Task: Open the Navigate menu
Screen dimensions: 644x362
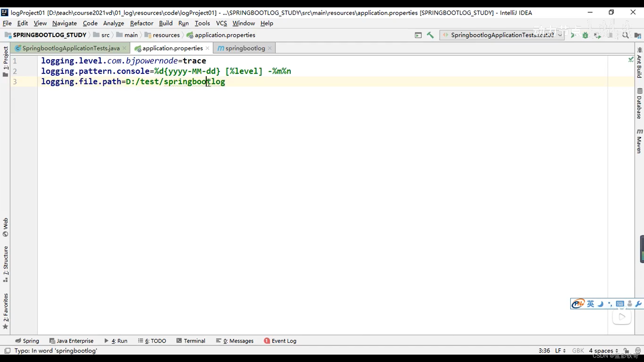Action: (x=64, y=23)
